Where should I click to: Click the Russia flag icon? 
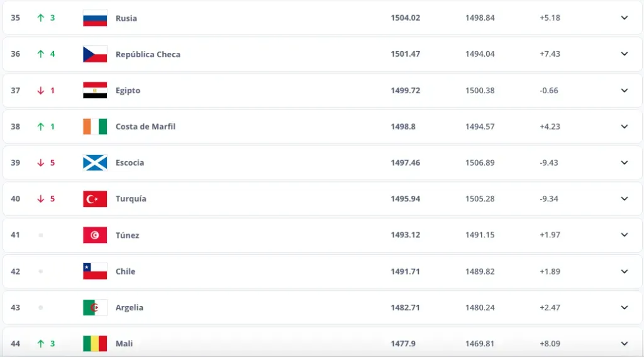pyautogui.click(x=95, y=18)
